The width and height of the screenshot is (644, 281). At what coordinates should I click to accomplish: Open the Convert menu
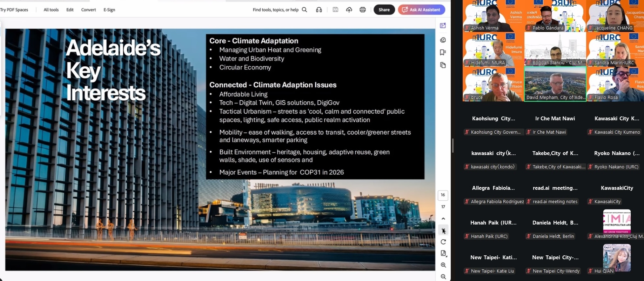(x=88, y=10)
